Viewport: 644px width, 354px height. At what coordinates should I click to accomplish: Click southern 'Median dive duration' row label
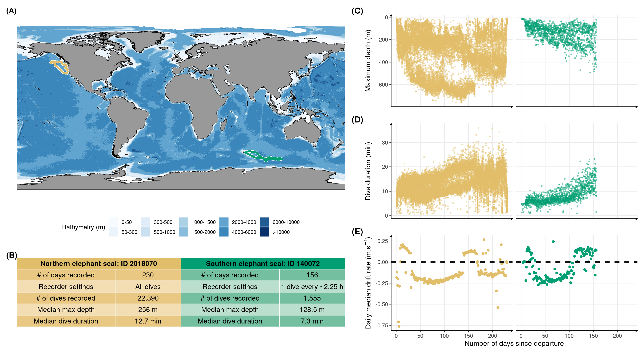click(230, 321)
